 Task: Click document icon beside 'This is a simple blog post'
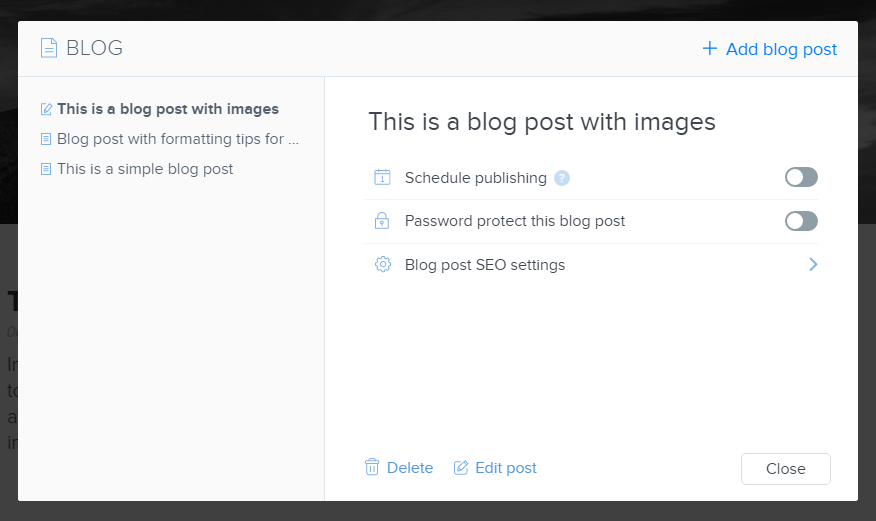(46, 169)
